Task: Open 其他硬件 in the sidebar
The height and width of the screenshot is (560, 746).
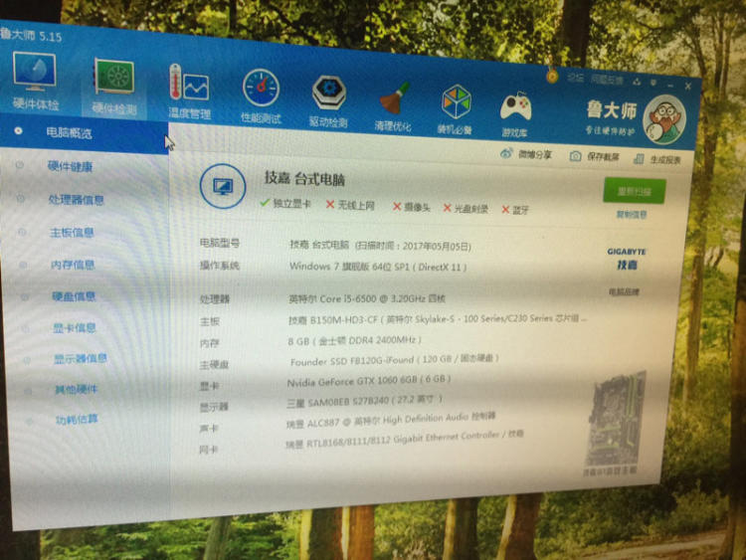Action: coord(76,390)
